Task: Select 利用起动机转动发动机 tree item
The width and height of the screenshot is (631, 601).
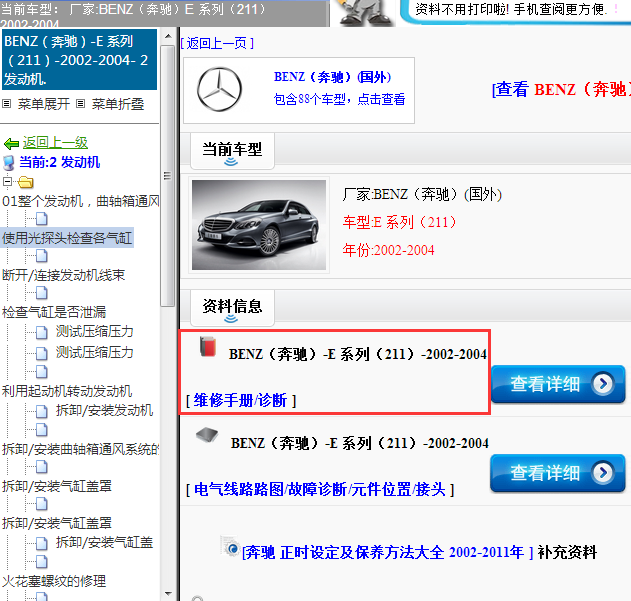Action: [67, 391]
